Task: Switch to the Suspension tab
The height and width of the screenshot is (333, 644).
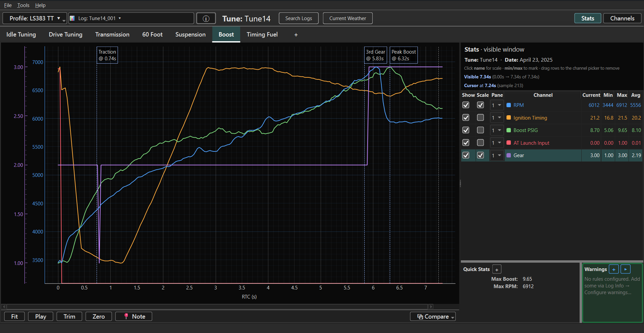Action: (x=190, y=35)
